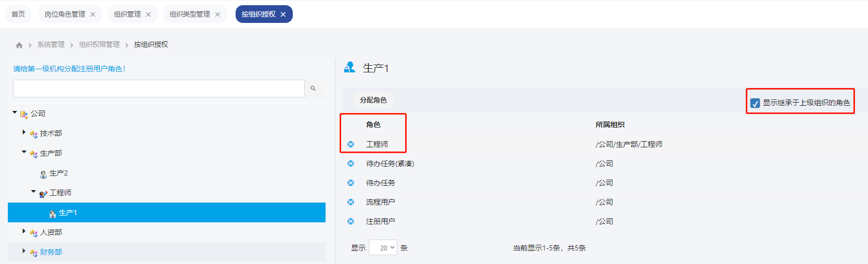The width and height of the screenshot is (868, 264).
Task: Click the icon beside 流程用户 row
Action: 351,202
